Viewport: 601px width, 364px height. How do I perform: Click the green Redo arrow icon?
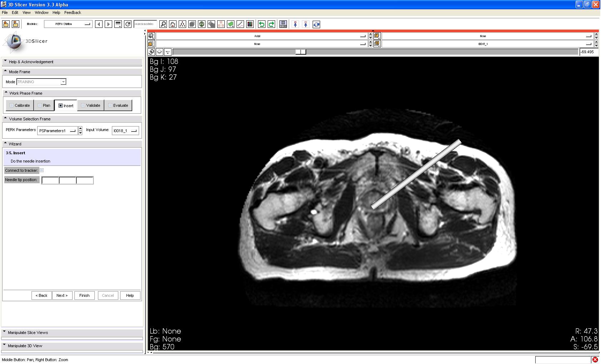pyautogui.click(x=271, y=24)
